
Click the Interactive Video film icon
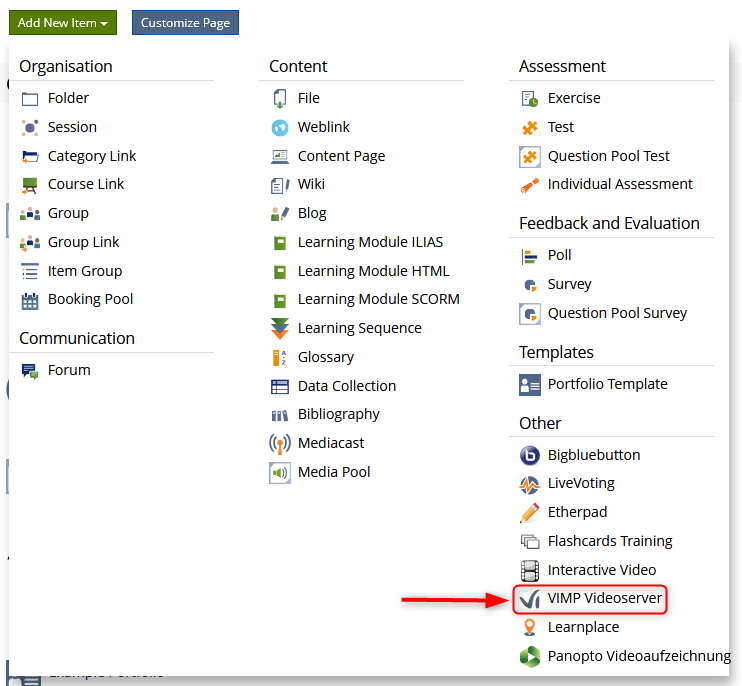pos(530,571)
